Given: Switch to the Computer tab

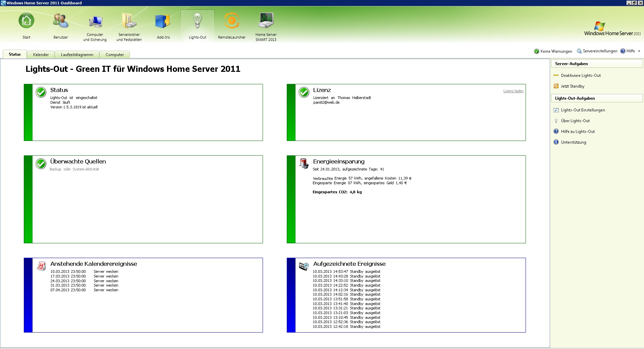Looking at the screenshot, I should tap(115, 55).
